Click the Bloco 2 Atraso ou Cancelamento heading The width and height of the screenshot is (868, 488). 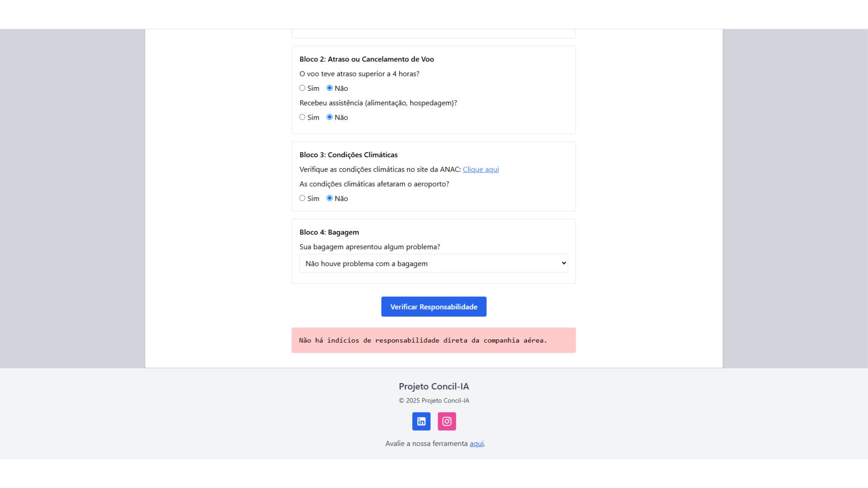[x=366, y=59]
